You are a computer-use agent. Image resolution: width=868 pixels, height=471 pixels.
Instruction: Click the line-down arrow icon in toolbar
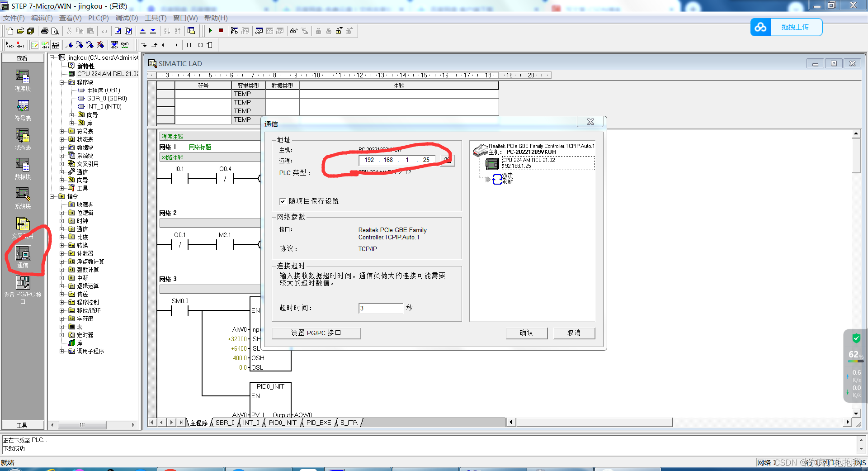click(x=144, y=45)
